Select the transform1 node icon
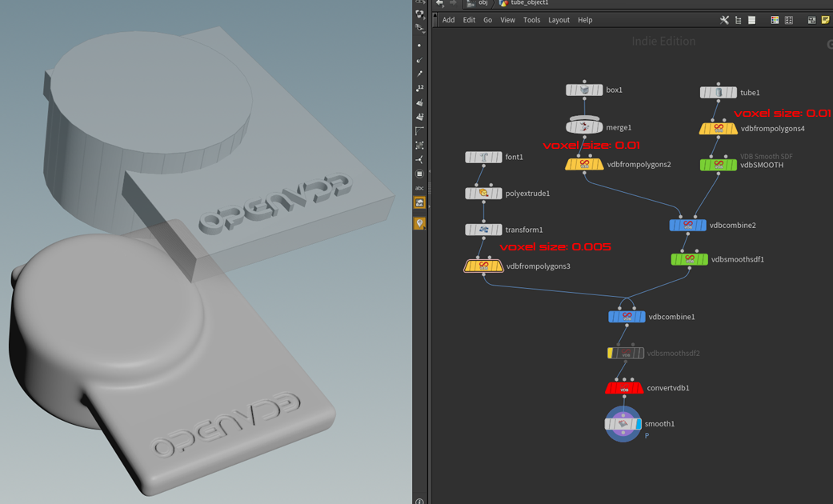The width and height of the screenshot is (833, 504). click(x=483, y=230)
